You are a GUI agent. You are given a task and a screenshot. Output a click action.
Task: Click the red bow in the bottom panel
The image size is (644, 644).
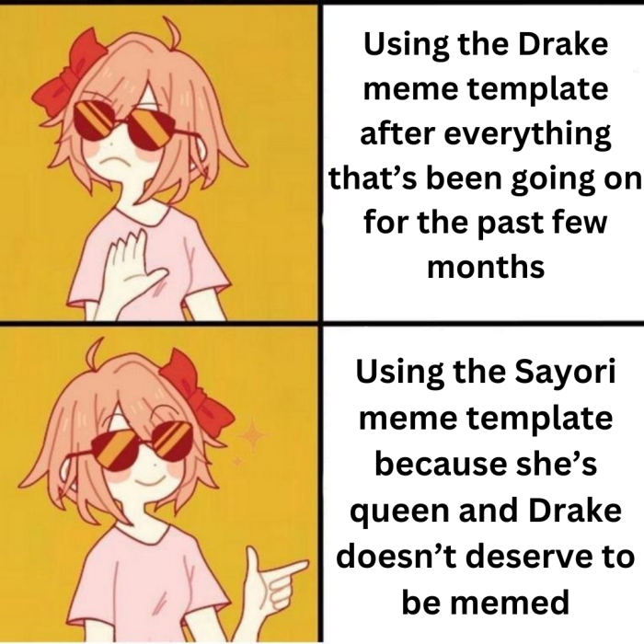196,388
